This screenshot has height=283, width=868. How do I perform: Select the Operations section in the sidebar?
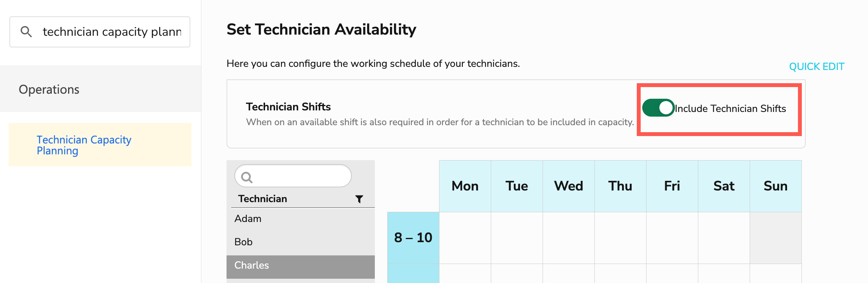[x=49, y=89]
